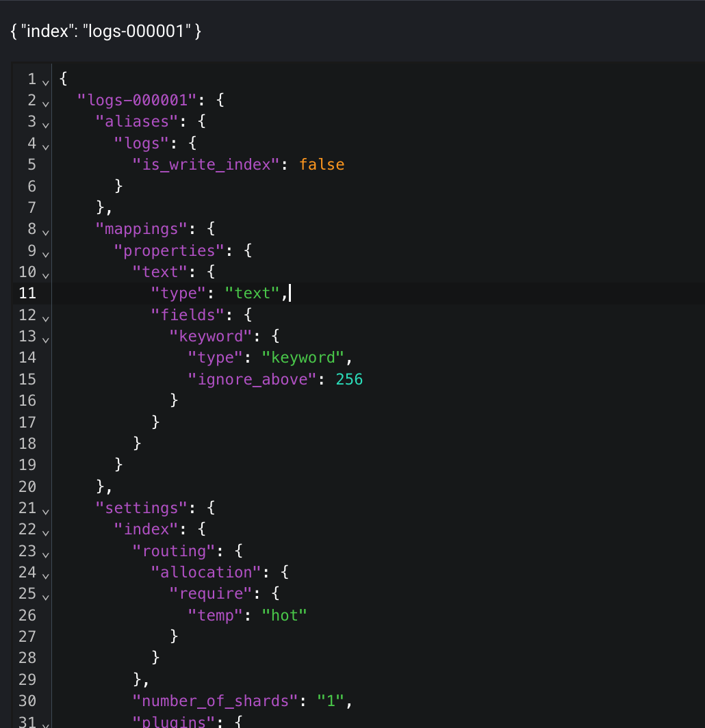The image size is (705, 728).
Task: Click the green "text" value on line 11
Action: [252, 293]
